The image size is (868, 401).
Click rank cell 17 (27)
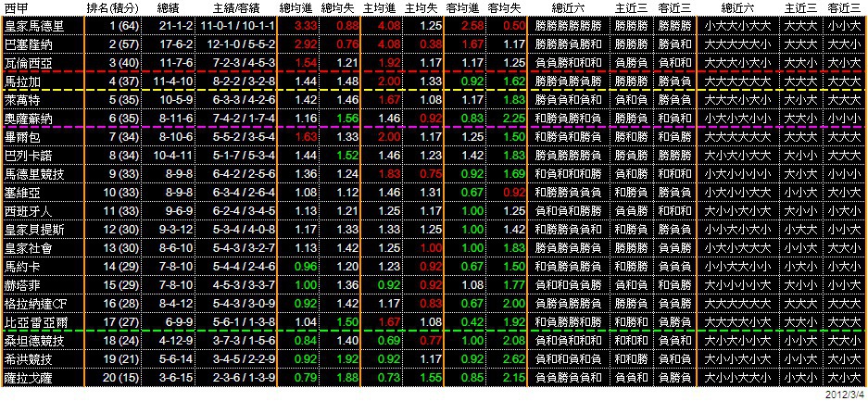pyautogui.click(x=121, y=323)
